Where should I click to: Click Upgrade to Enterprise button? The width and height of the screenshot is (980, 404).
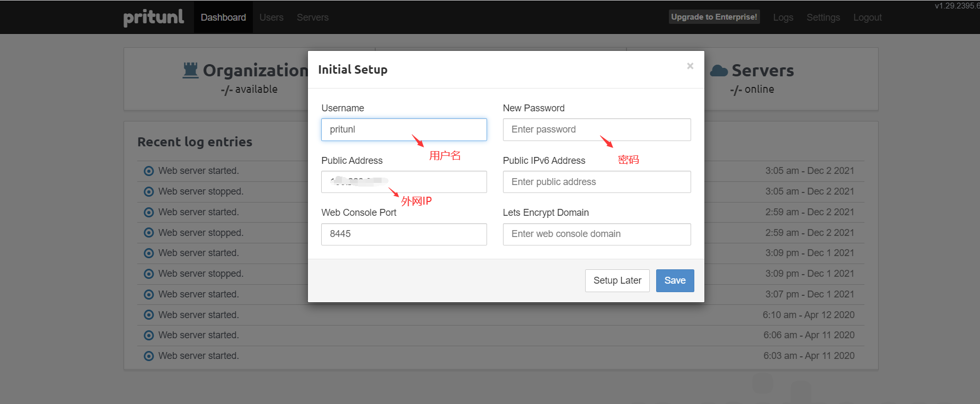coord(714,17)
